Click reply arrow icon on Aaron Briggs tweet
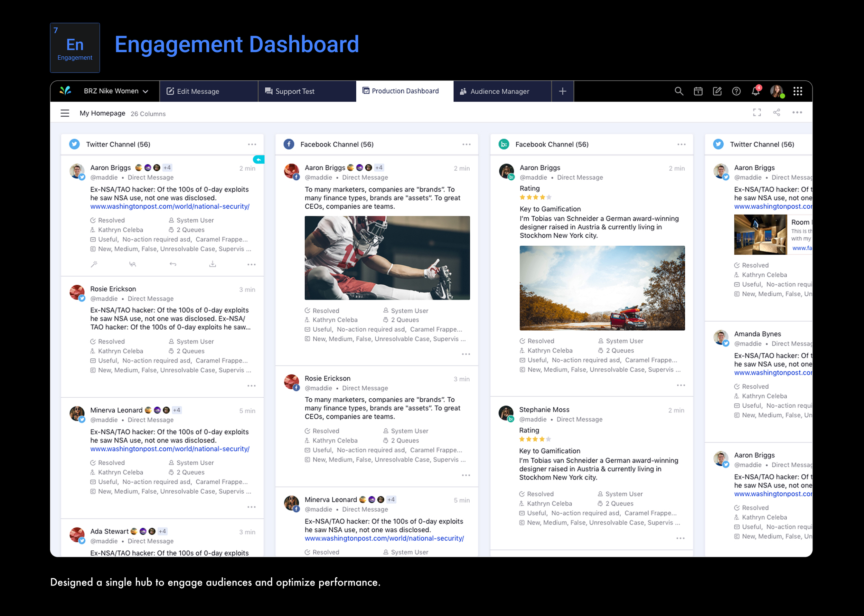The width and height of the screenshot is (864, 616). (173, 264)
